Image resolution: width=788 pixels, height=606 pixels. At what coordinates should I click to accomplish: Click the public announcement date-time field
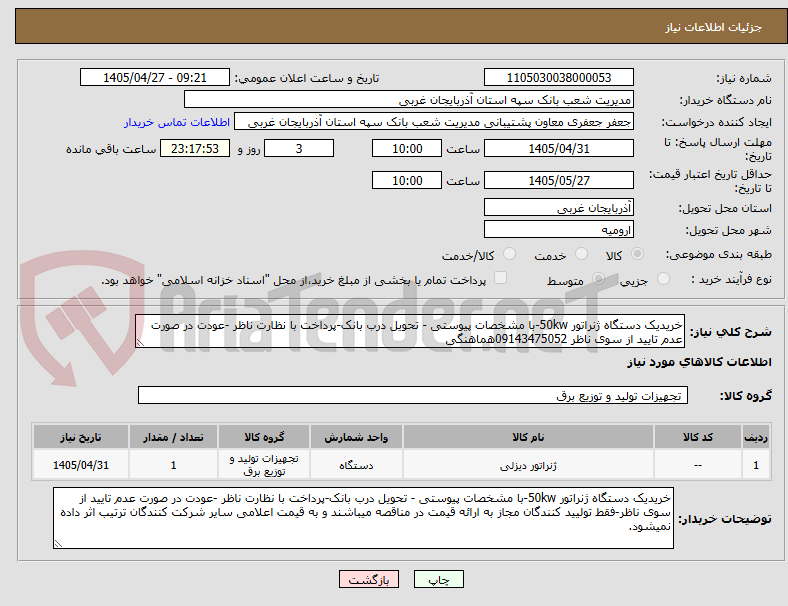click(155, 77)
